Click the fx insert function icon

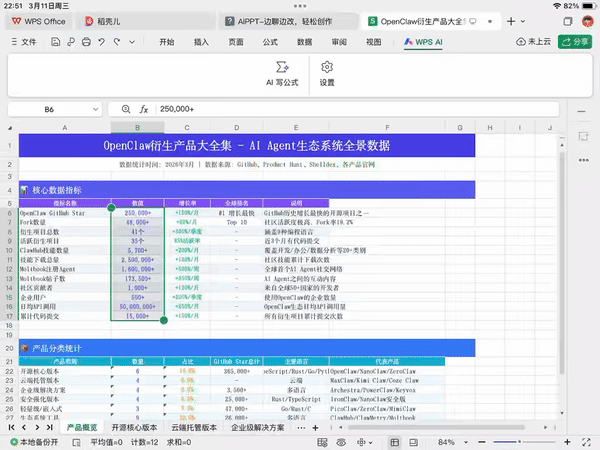tap(144, 109)
